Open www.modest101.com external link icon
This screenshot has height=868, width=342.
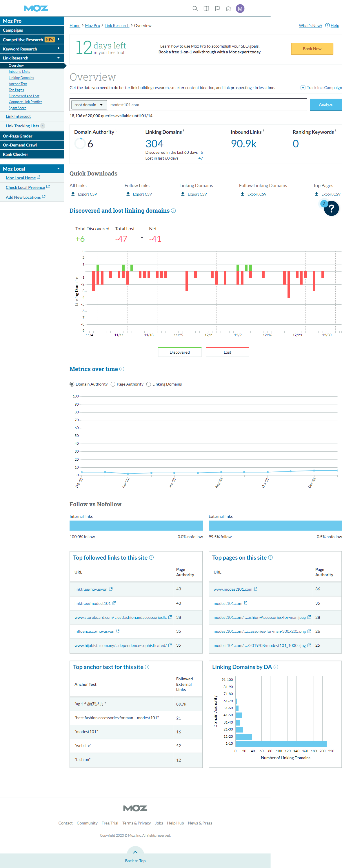(256, 589)
